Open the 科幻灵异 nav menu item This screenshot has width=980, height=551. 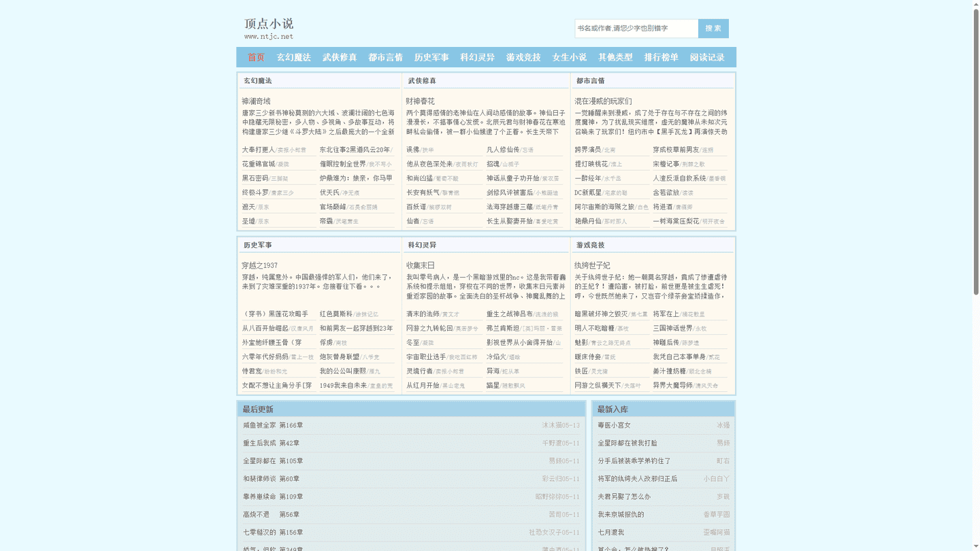pyautogui.click(x=477, y=58)
